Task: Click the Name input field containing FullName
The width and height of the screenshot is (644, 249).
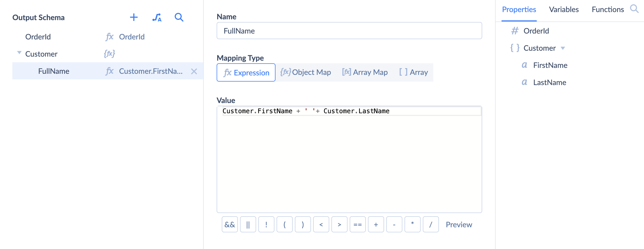Action: pos(349,31)
